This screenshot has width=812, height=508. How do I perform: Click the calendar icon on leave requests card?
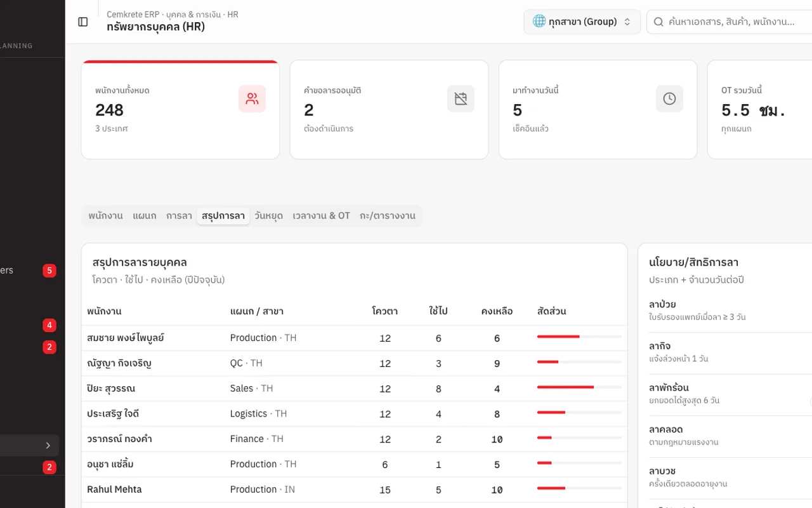click(x=461, y=98)
